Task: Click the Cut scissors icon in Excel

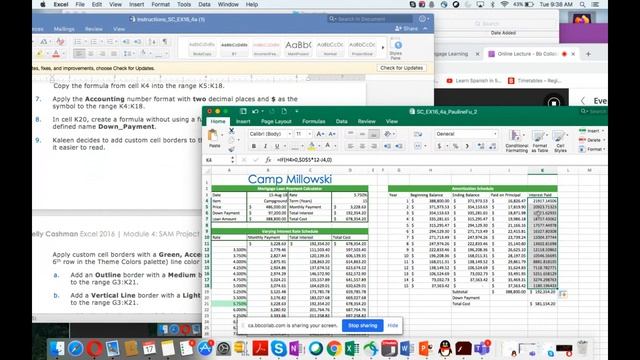Action: (231, 131)
